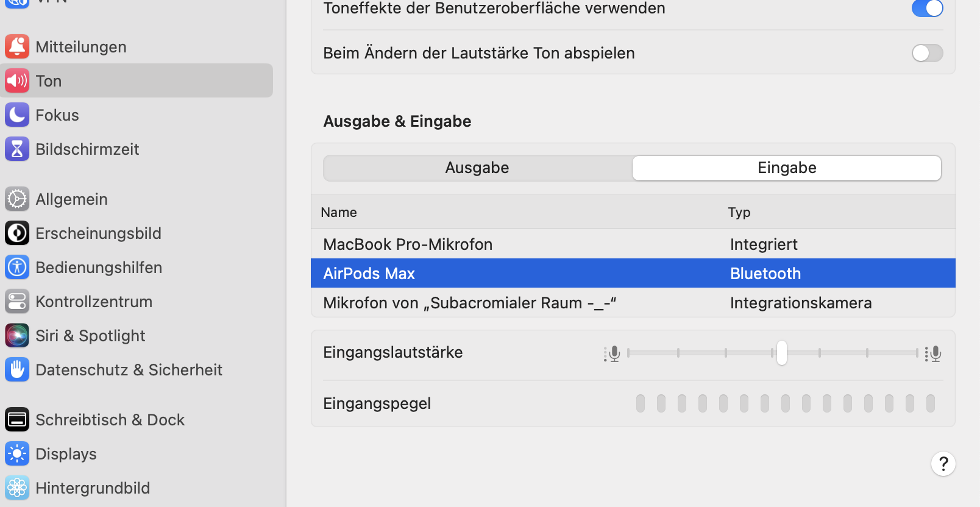Open the Erscheinungsbild icon
Screen dimensions: 980x507
[17, 233]
